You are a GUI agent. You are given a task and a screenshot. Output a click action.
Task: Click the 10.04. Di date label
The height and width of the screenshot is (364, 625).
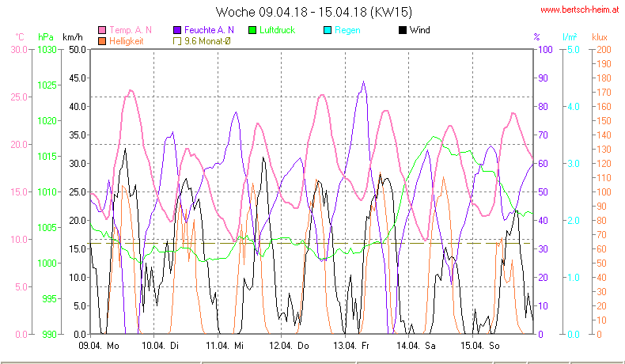coord(161,346)
